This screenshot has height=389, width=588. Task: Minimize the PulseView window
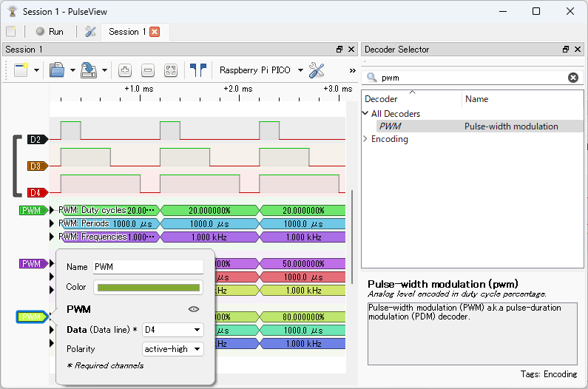point(503,11)
